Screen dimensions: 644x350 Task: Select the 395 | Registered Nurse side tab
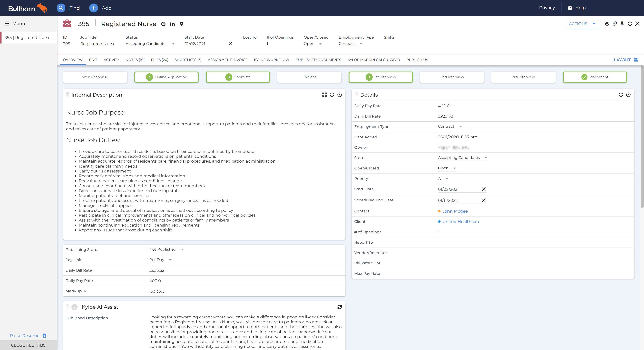tap(28, 38)
